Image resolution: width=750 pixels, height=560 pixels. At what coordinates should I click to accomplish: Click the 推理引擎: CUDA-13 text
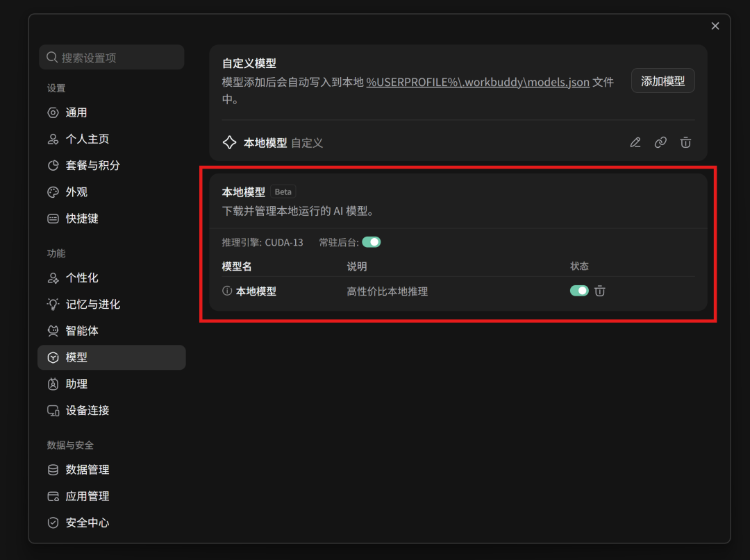[x=262, y=242]
